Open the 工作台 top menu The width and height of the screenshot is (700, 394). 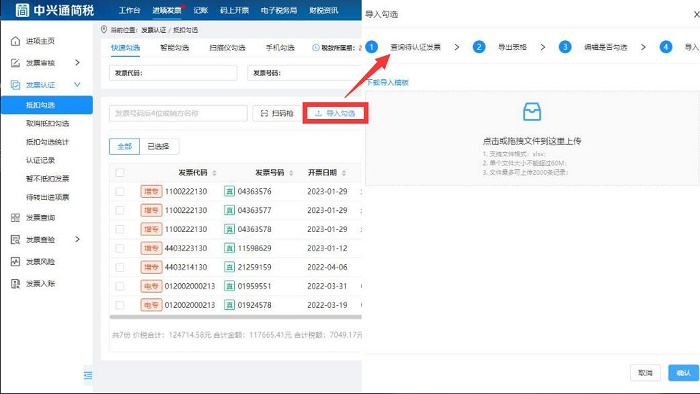129,10
